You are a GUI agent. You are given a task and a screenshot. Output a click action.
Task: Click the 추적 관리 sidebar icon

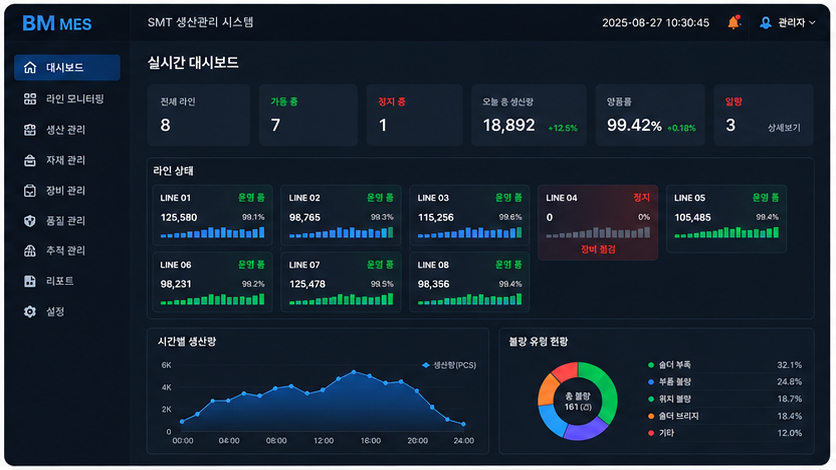pos(30,250)
